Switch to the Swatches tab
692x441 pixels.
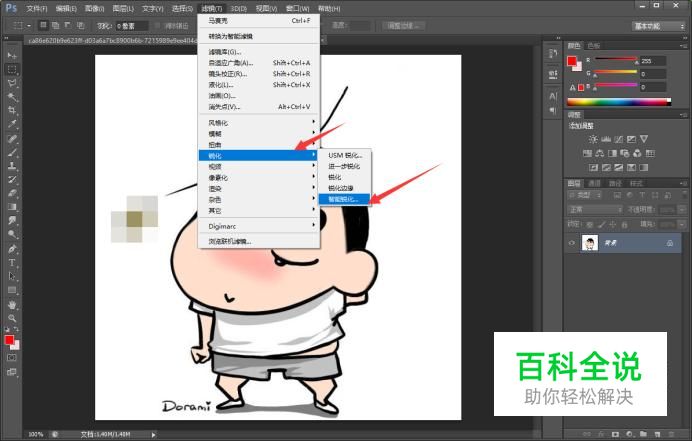[x=594, y=46]
